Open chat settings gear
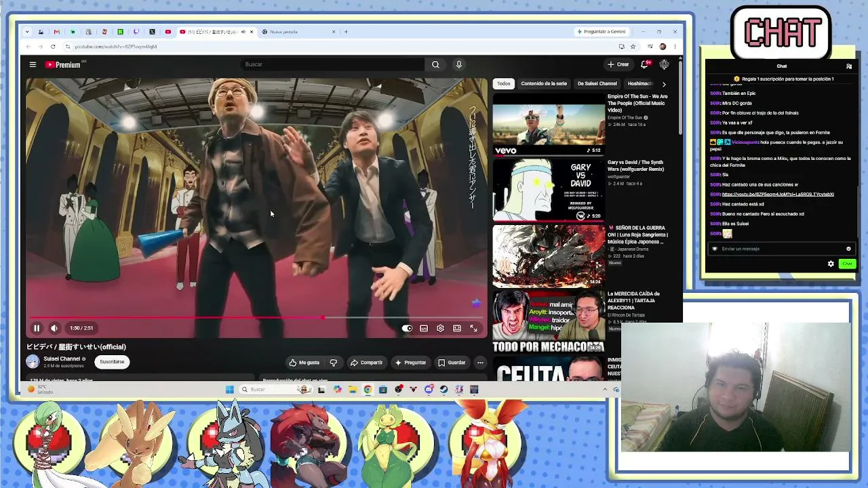Screen dimensions: 868x488 click(831, 264)
